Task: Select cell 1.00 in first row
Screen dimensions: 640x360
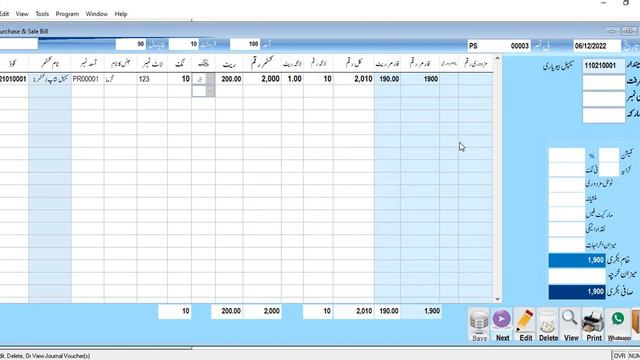Action: [292, 79]
